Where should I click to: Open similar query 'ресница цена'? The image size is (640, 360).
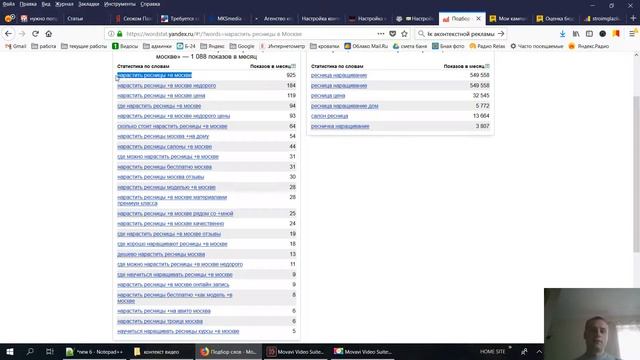pyautogui.click(x=328, y=96)
